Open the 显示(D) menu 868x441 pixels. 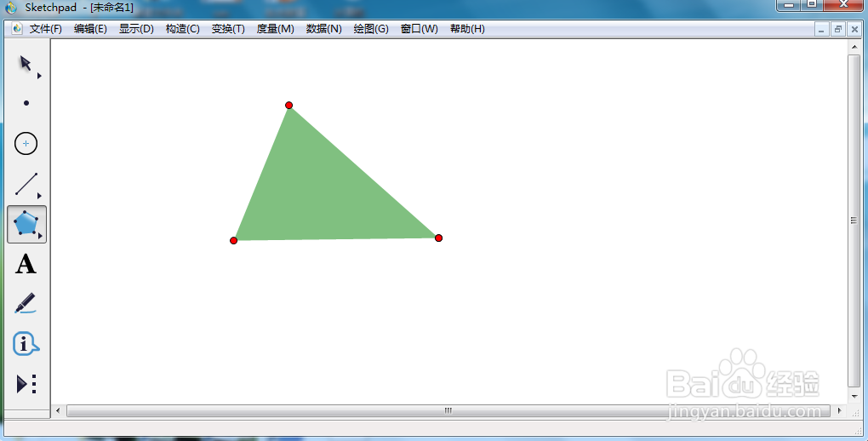point(136,29)
